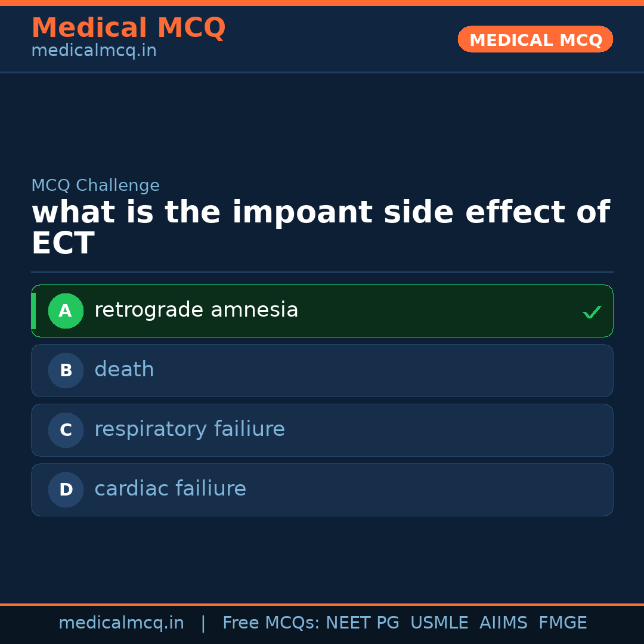Click the USMLE footer label
This screenshot has width=644, height=644.
(x=439, y=622)
